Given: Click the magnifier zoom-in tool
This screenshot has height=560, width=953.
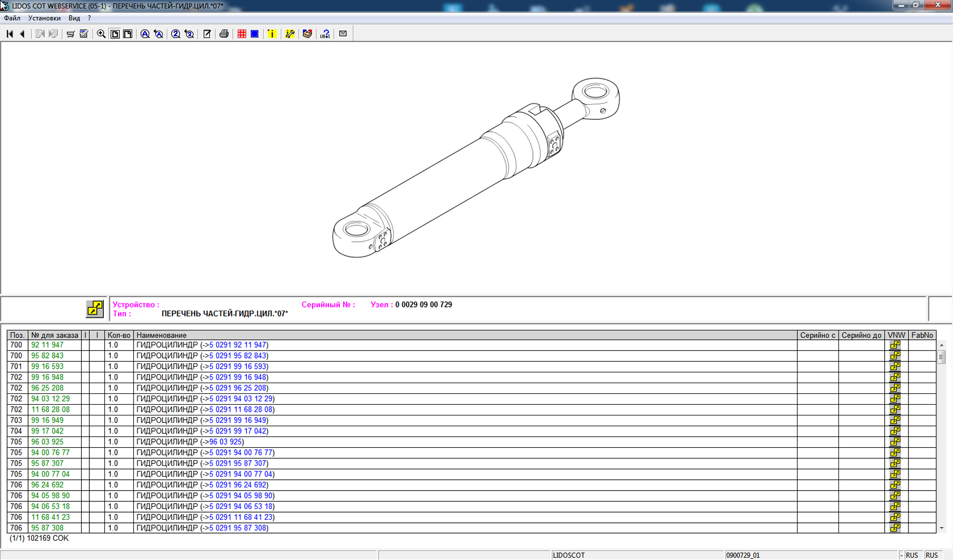Looking at the screenshot, I should pos(101,34).
